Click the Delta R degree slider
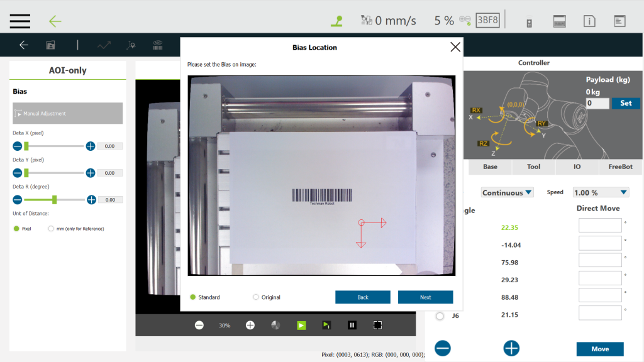Image resolution: width=644 pixels, height=362 pixels. [x=55, y=199]
